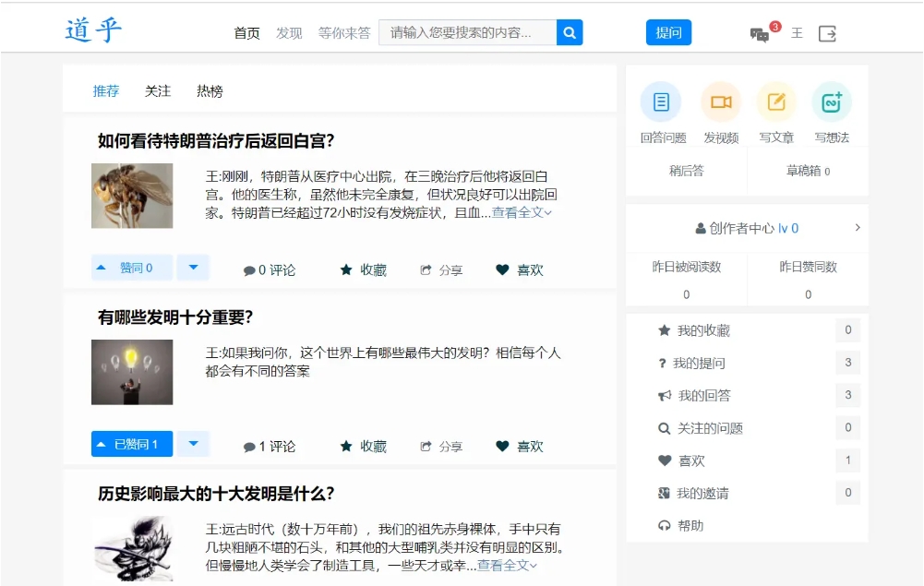Click the 写想法 icon
The image size is (924, 586).
832,102
